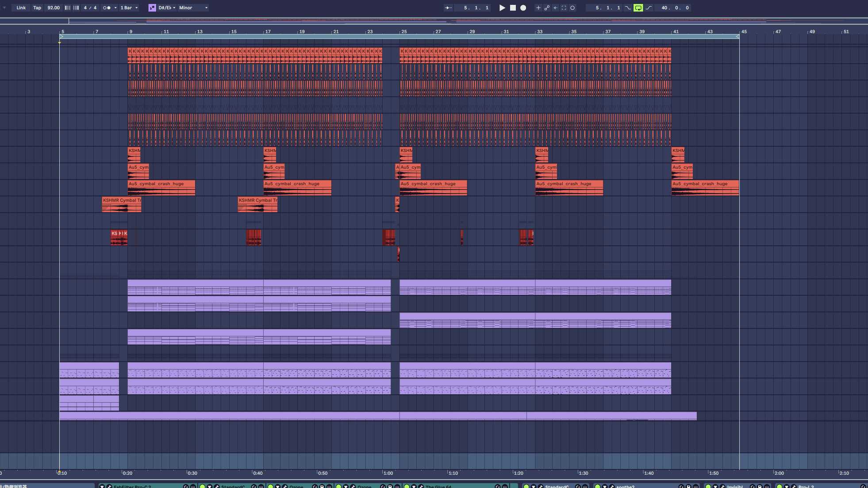Click the Session Record circle icon
Screen dimensions: 868x488
click(572, 8)
